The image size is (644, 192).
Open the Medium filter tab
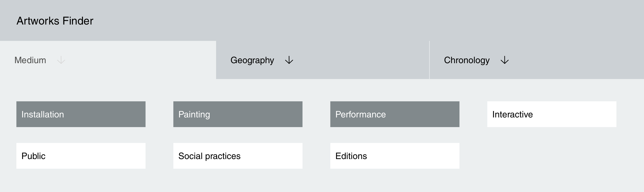click(30, 60)
